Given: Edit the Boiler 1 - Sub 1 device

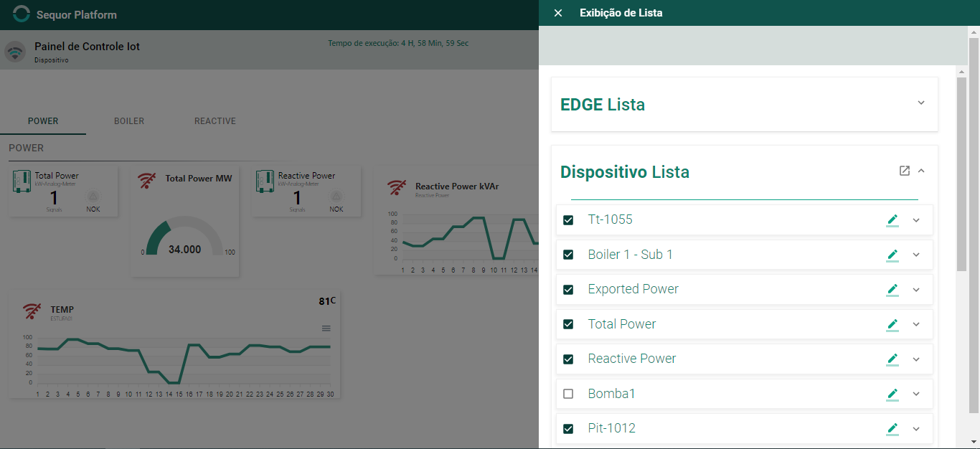Looking at the screenshot, I should tap(892, 255).
